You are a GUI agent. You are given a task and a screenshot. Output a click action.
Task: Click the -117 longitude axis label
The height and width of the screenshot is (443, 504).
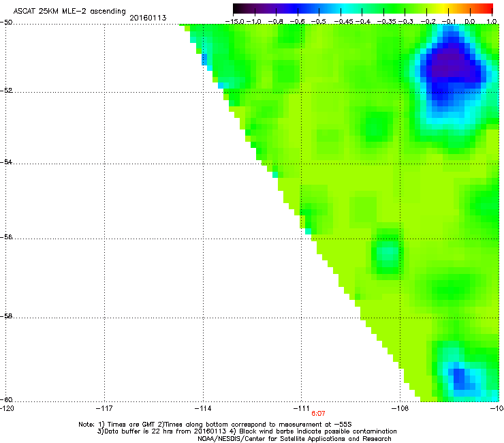click(104, 408)
